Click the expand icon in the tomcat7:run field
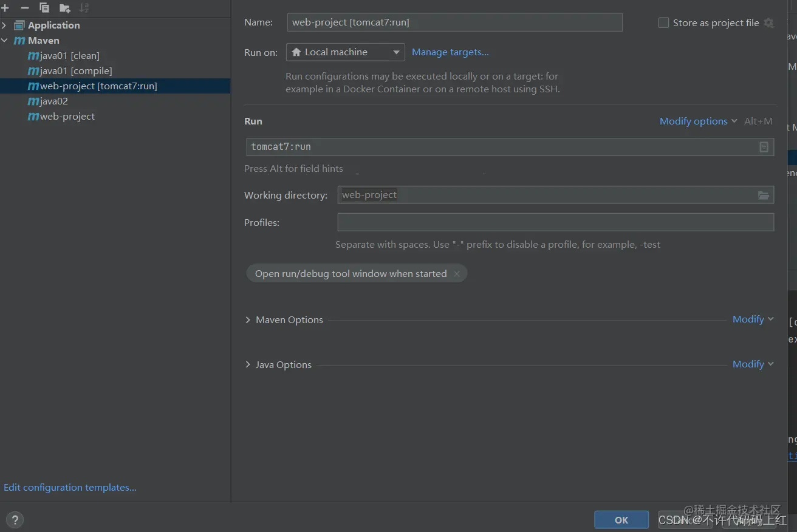Image resolution: width=797 pixels, height=532 pixels. coord(764,147)
